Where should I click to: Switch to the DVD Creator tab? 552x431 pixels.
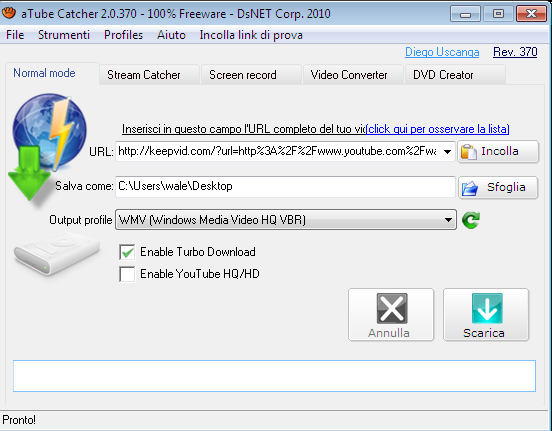[455, 75]
